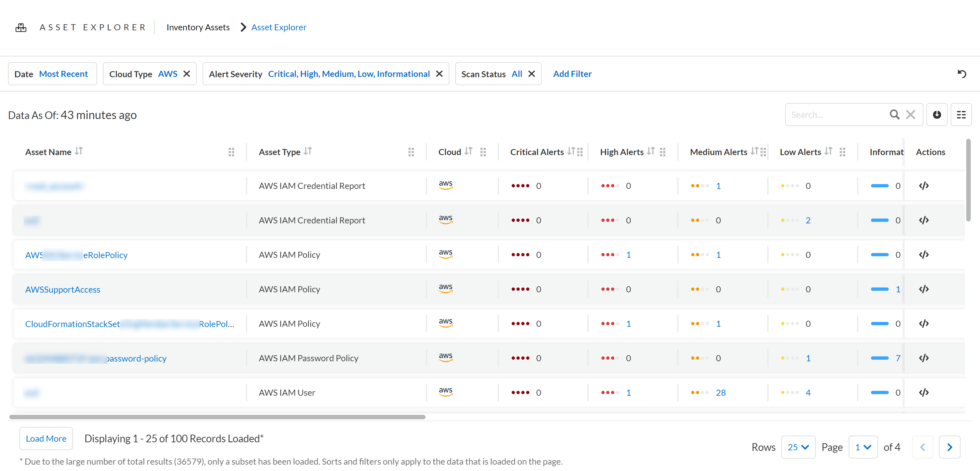The height and width of the screenshot is (471, 980).
Task: Open low alerts count 2 for Credential Report
Action: pos(808,221)
